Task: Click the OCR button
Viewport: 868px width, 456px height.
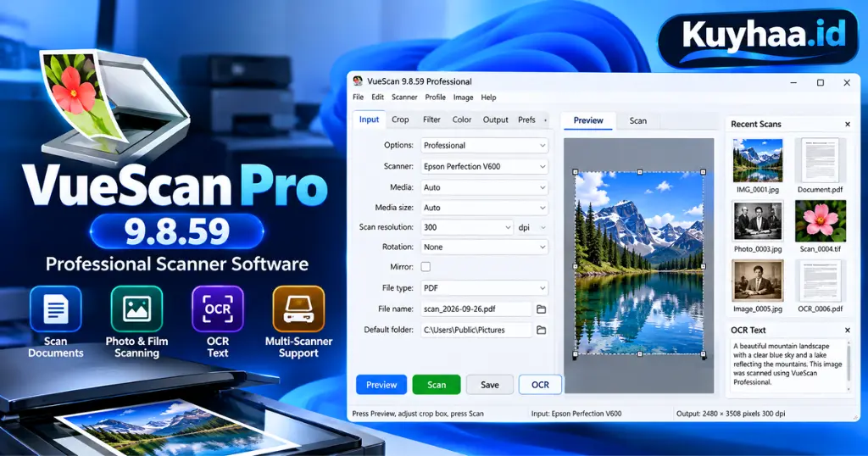Action: coord(540,385)
